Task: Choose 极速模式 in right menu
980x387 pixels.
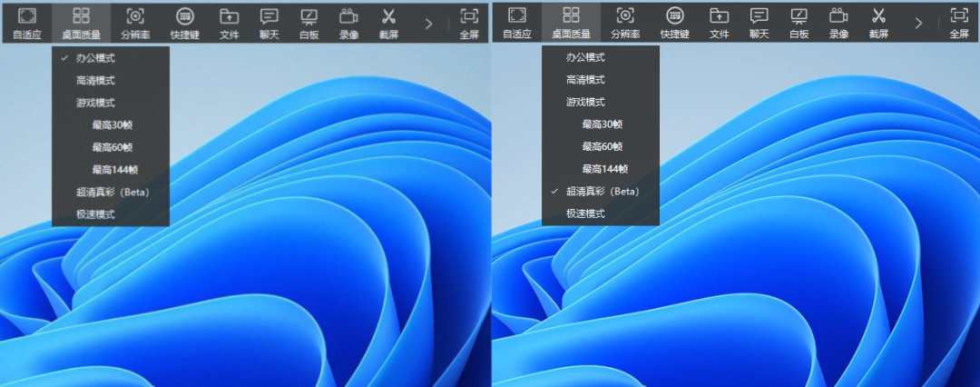Action: tap(601, 213)
